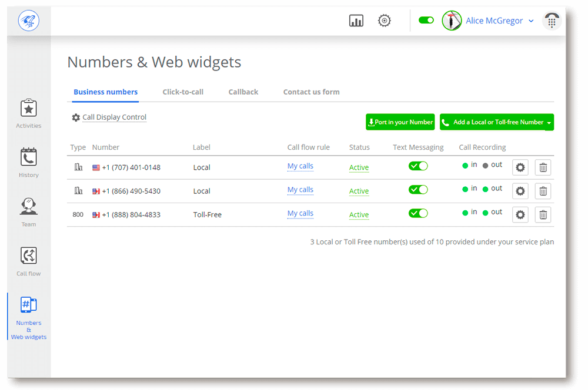Click the Text Messaging column header
The height and width of the screenshot is (390, 588).
[x=418, y=147]
